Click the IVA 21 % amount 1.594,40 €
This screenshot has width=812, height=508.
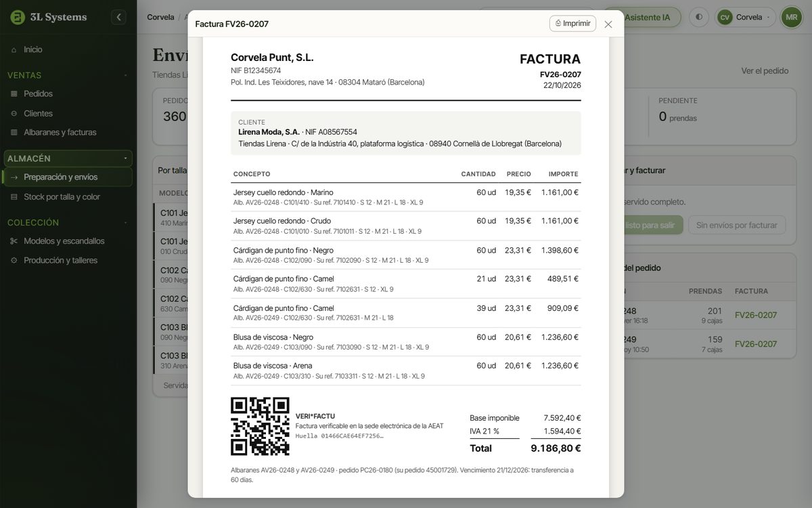(x=562, y=431)
